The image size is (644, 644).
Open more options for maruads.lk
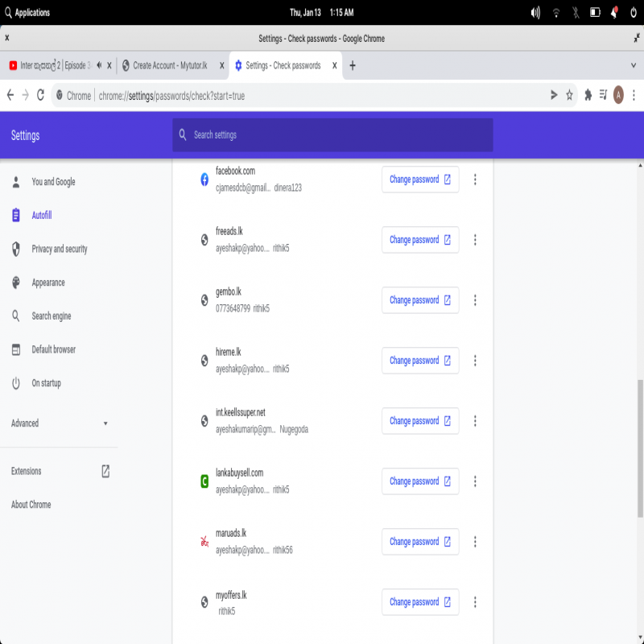coord(475,542)
